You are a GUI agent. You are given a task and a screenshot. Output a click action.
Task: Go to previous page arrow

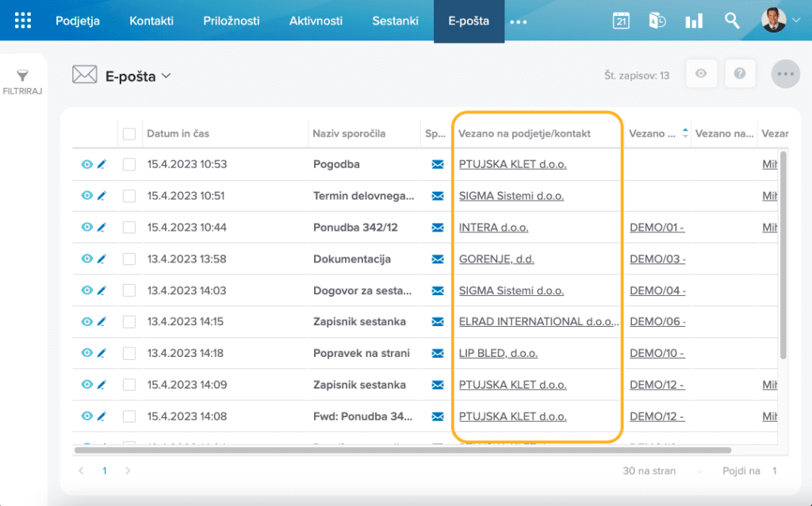(x=82, y=471)
